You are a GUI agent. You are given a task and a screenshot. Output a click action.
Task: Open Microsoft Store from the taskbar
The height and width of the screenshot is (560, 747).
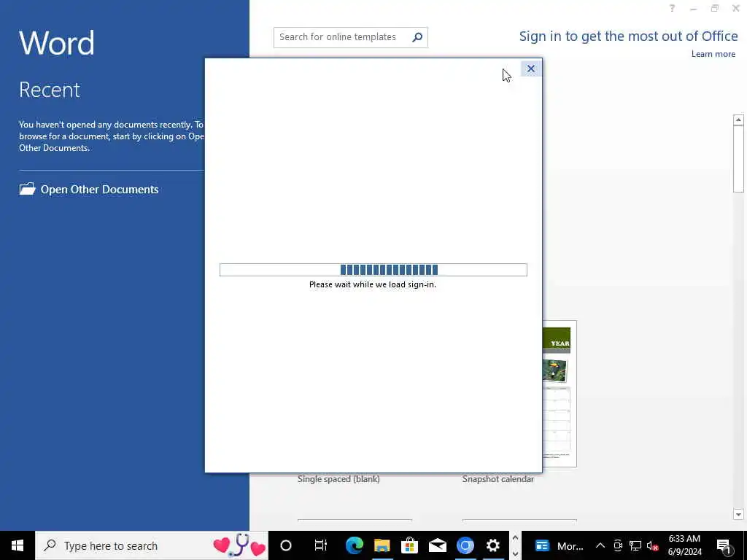[x=409, y=545]
